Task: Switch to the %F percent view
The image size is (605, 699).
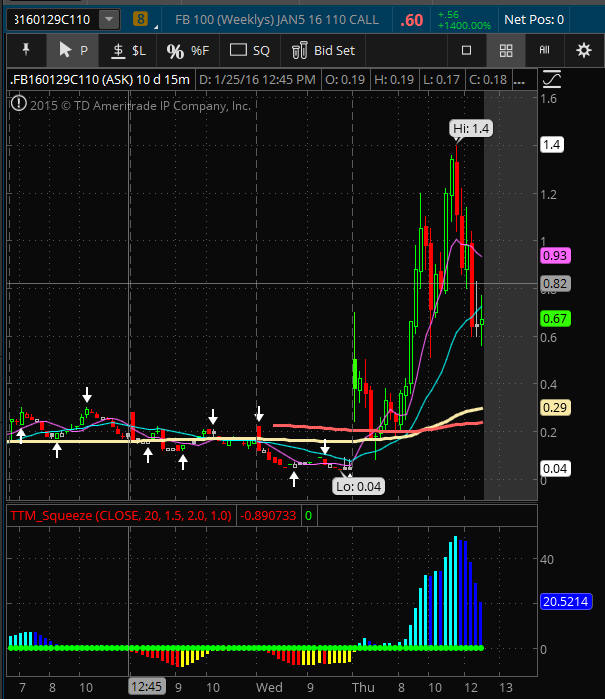Action: pos(187,50)
